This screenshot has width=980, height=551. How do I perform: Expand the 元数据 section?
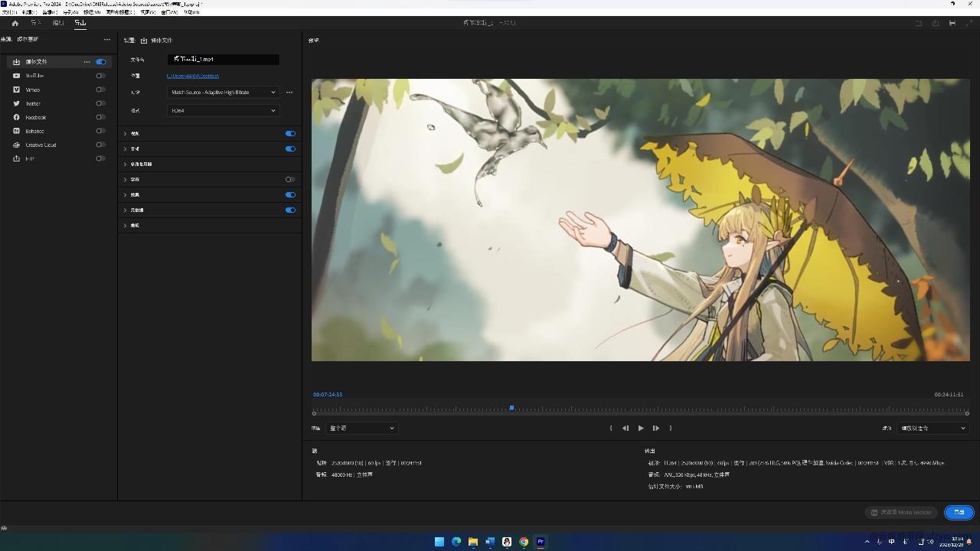(x=125, y=210)
